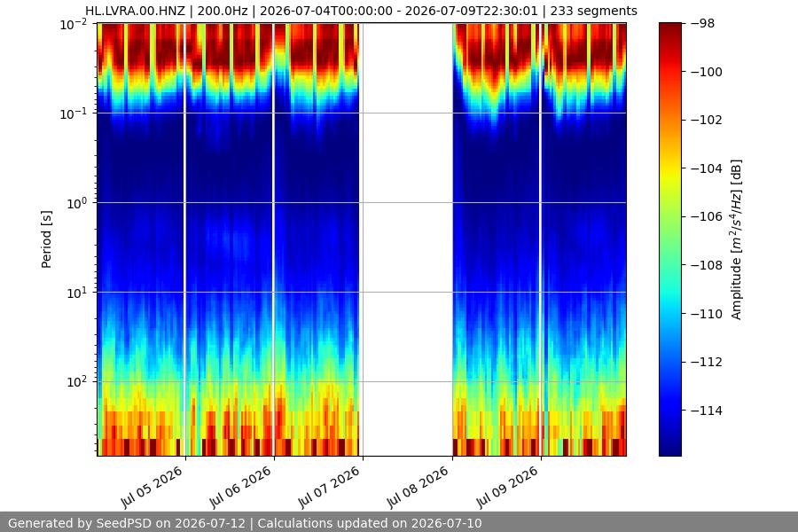Screen dimensions: 798x532
Task: Click the −98 colorbar tick label
Action: [x=702, y=23]
